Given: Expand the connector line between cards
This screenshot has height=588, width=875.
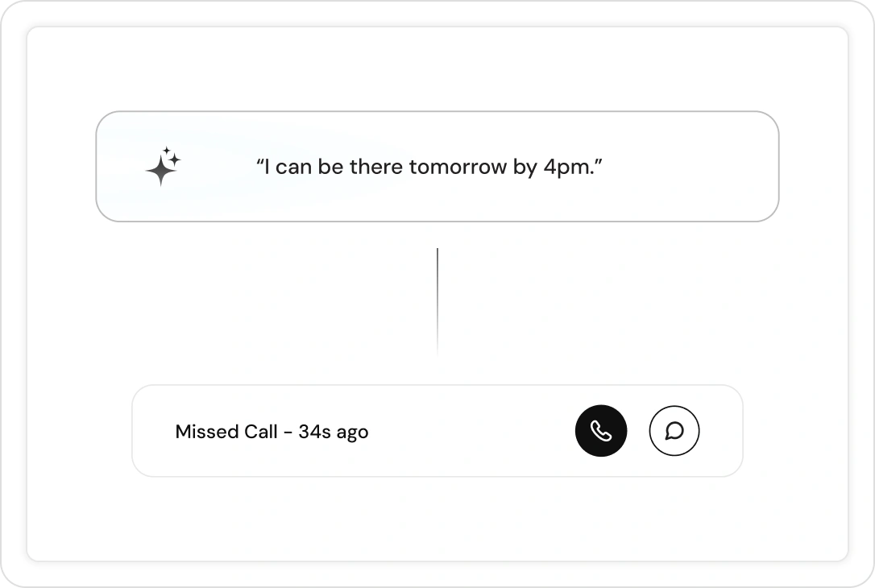Looking at the screenshot, I should 437,302.
